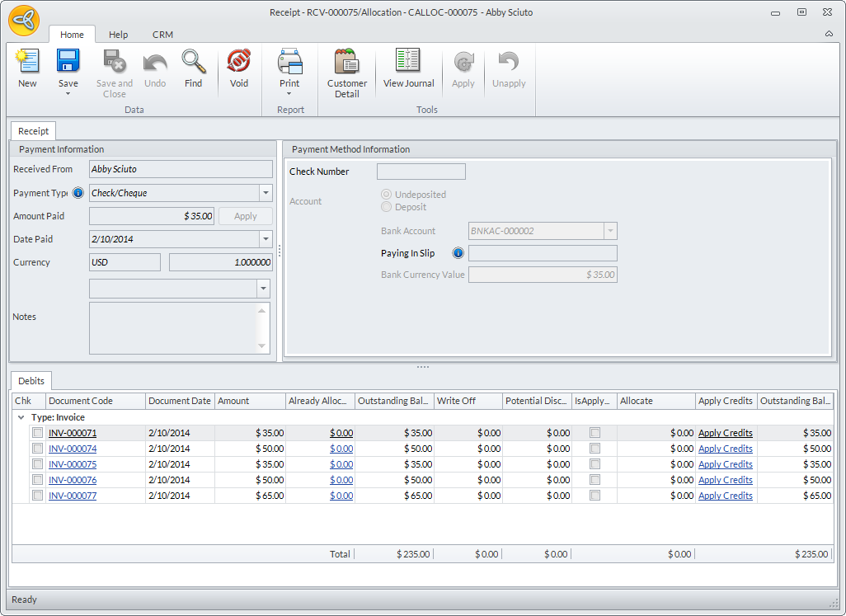Check the Chk box for INV-000071
Screen dimensions: 846x616
pos(37,433)
